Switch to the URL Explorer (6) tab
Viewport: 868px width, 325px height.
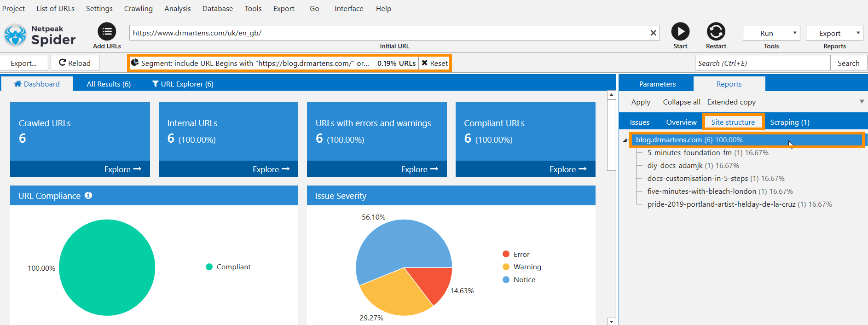(x=183, y=84)
